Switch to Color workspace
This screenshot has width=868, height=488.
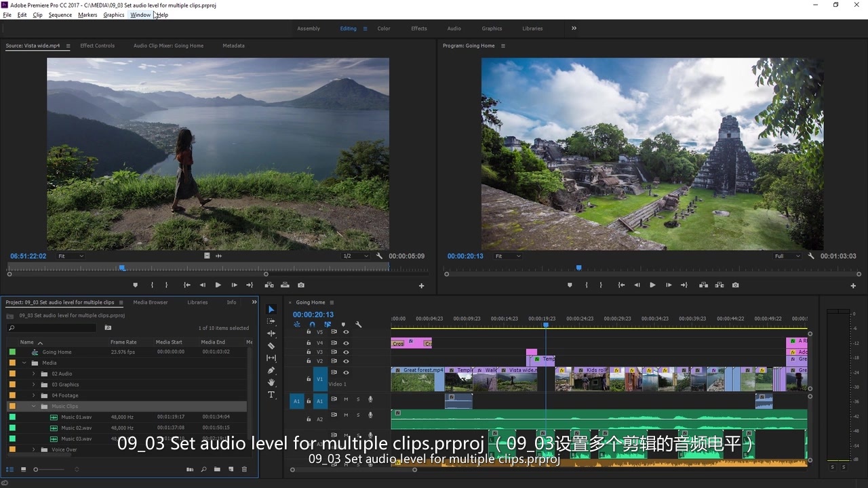384,28
